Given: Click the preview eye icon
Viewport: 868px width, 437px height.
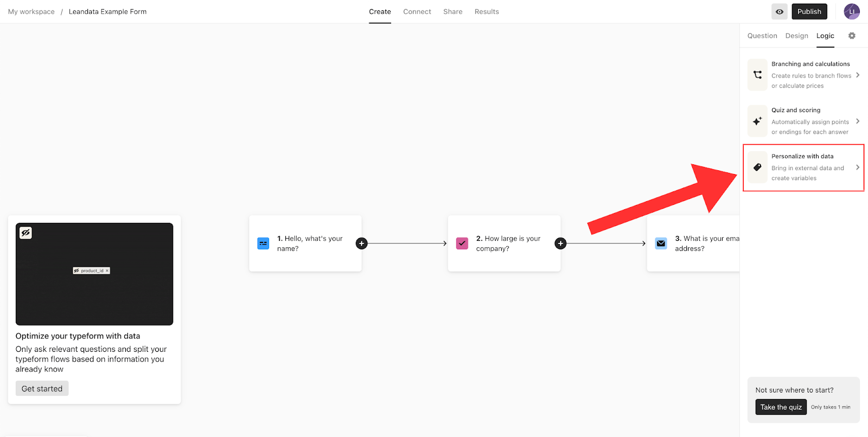Looking at the screenshot, I should tap(779, 11).
